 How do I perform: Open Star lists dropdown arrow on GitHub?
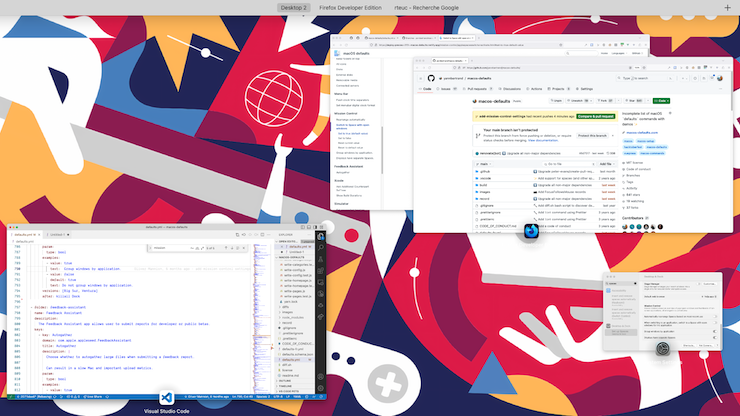[648, 101]
